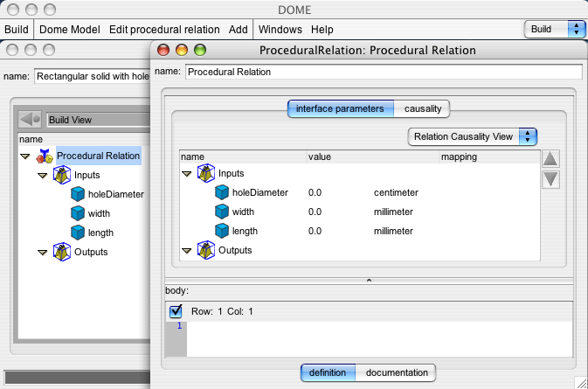Open the Edit procedural relation menu
The image size is (588, 389).
tap(164, 29)
